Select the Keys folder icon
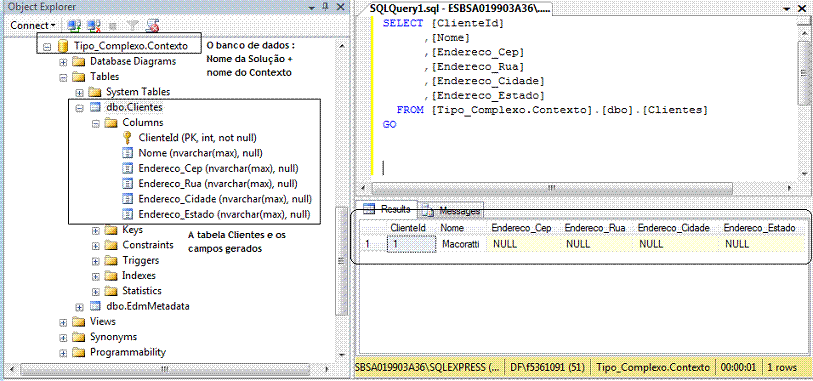This screenshot has height=381, width=813. pos(111,230)
